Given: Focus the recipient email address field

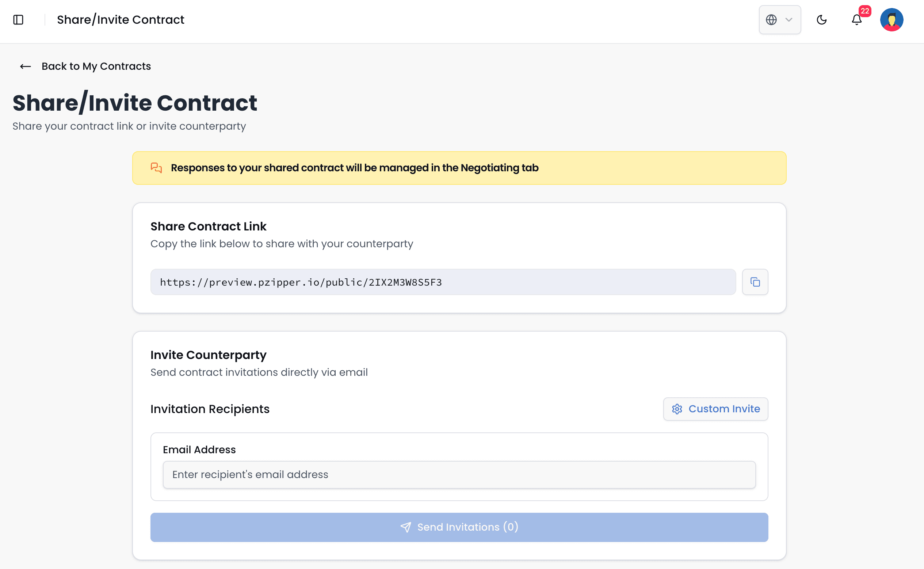Looking at the screenshot, I should 459,474.
